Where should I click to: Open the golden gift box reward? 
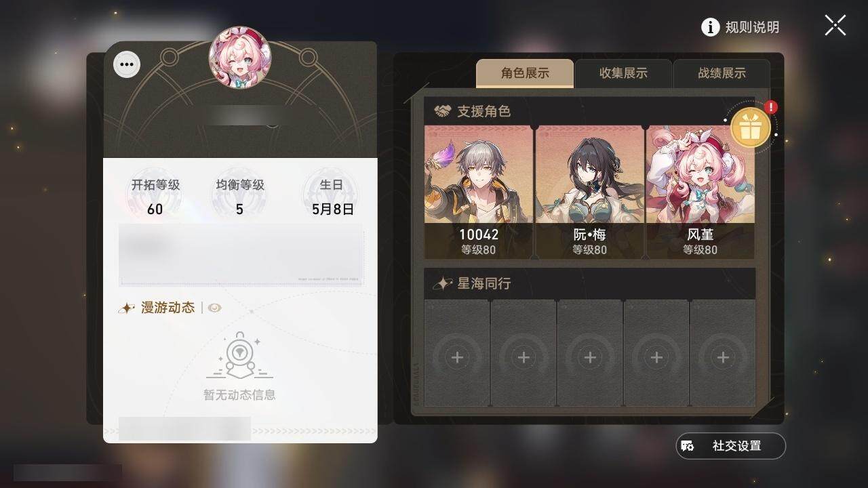pos(750,128)
